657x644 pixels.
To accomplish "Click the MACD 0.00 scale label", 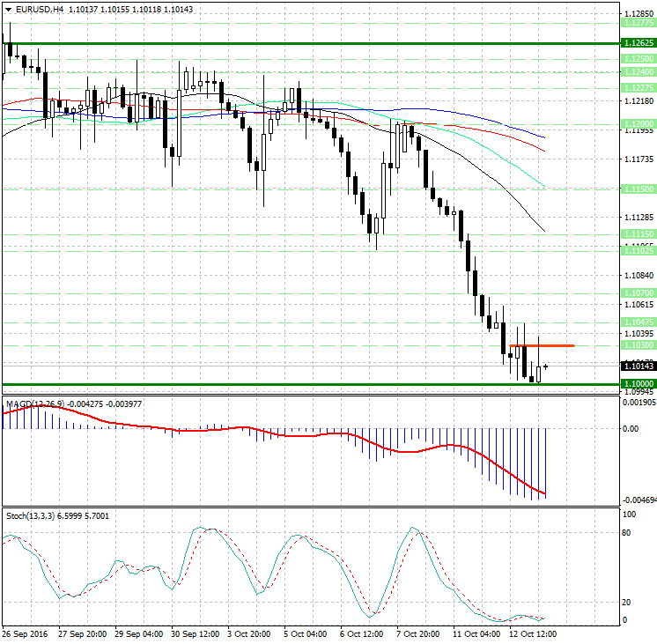I will pos(631,429).
